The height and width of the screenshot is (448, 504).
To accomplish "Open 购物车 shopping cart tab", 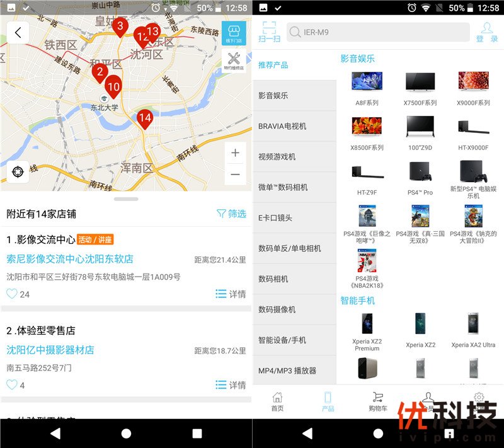I will (378, 401).
